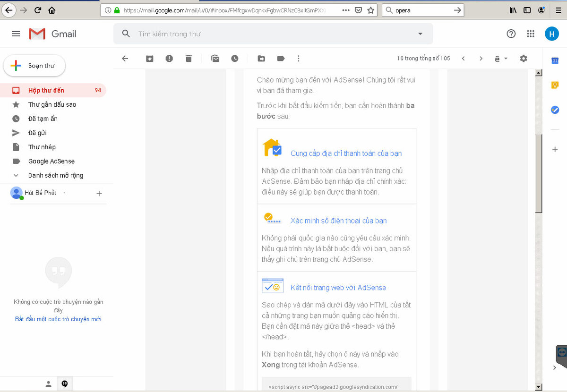Click the browser search box containing 'opera'

[422, 10]
